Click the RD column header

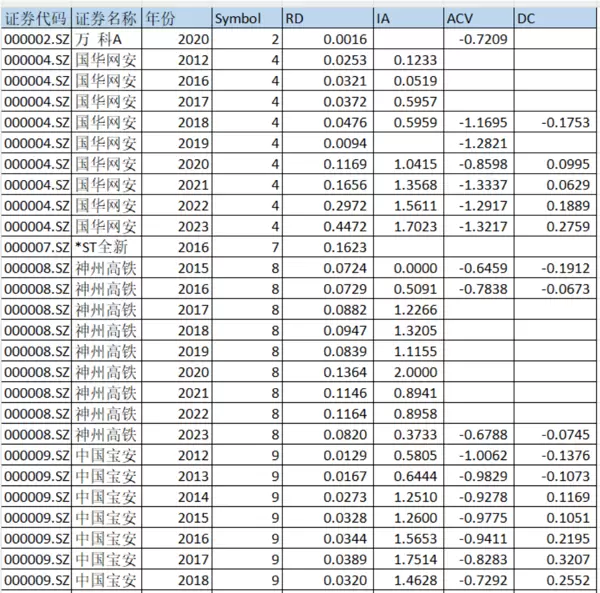coord(325,18)
